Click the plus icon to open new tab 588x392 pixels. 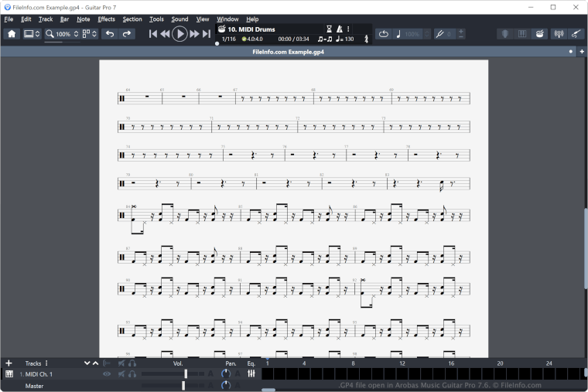coord(582,52)
